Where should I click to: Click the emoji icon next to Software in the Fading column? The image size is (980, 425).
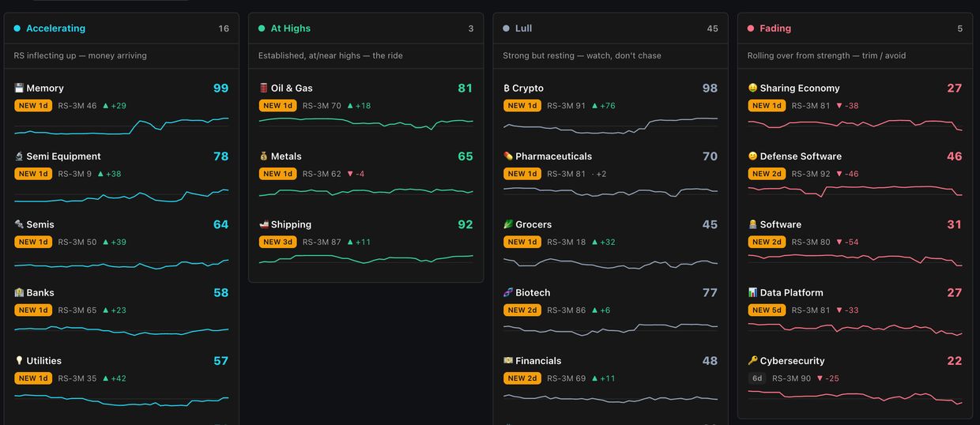pos(752,224)
